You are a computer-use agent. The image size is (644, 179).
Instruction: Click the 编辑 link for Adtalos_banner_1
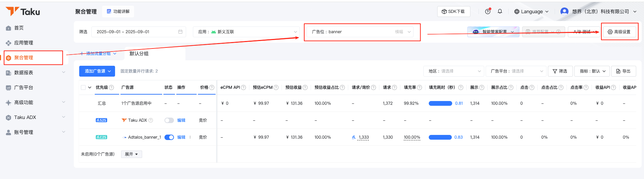coord(181,137)
